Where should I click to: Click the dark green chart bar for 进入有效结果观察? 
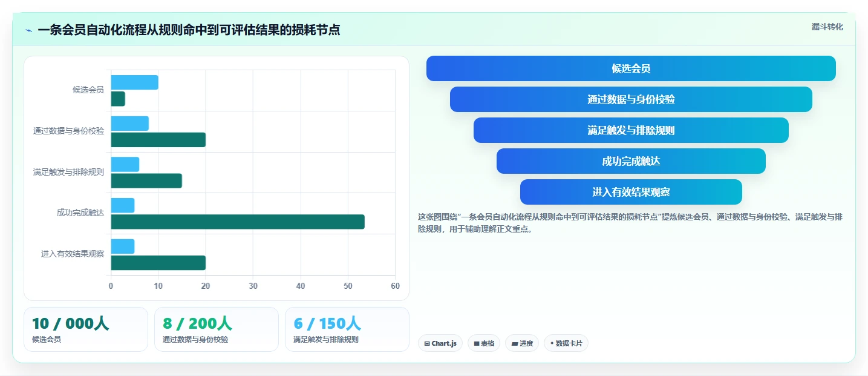[x=158, y=263]
